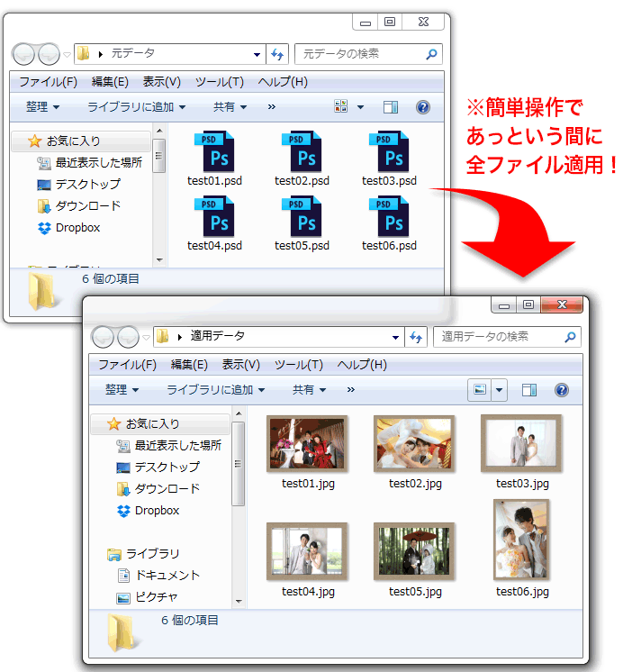623x672 pixels.
Task: Click 元データの検索 search field
Action: [368, 54]
